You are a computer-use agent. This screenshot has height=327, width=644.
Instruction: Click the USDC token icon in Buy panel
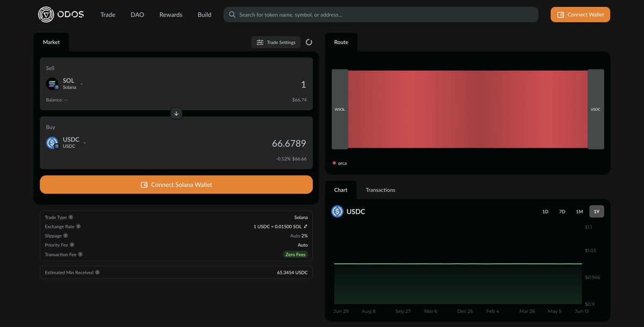(53, 143)
